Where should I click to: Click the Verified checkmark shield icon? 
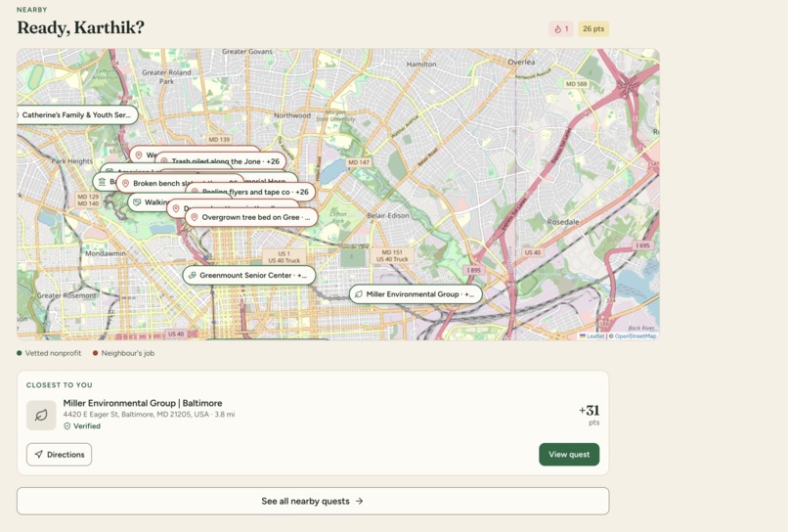pos(66,426)
